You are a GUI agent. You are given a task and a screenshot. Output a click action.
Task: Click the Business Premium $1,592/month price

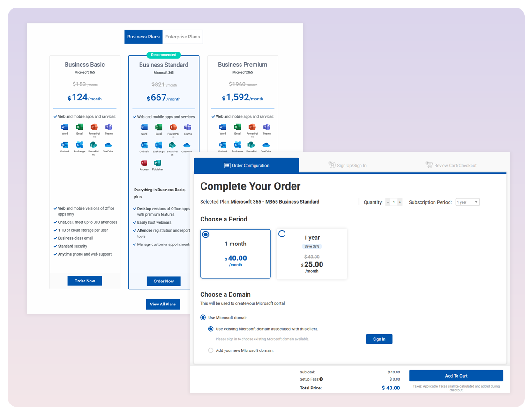(x=243, y=98)
